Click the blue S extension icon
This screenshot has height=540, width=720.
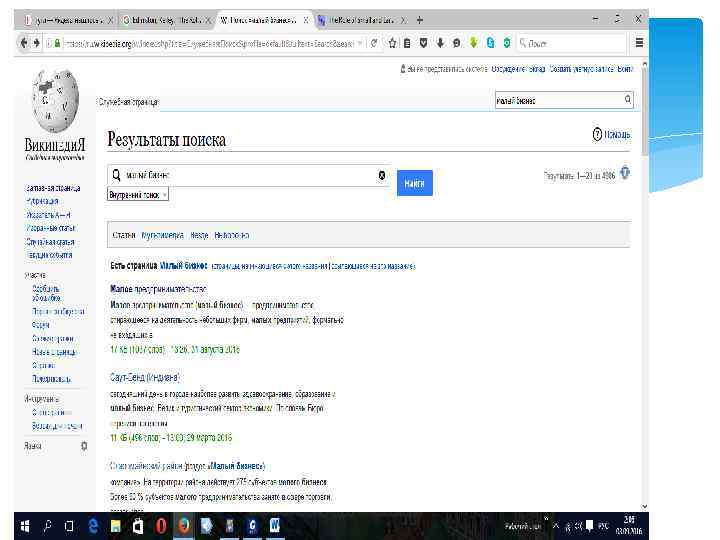click(x=490, y=43)
